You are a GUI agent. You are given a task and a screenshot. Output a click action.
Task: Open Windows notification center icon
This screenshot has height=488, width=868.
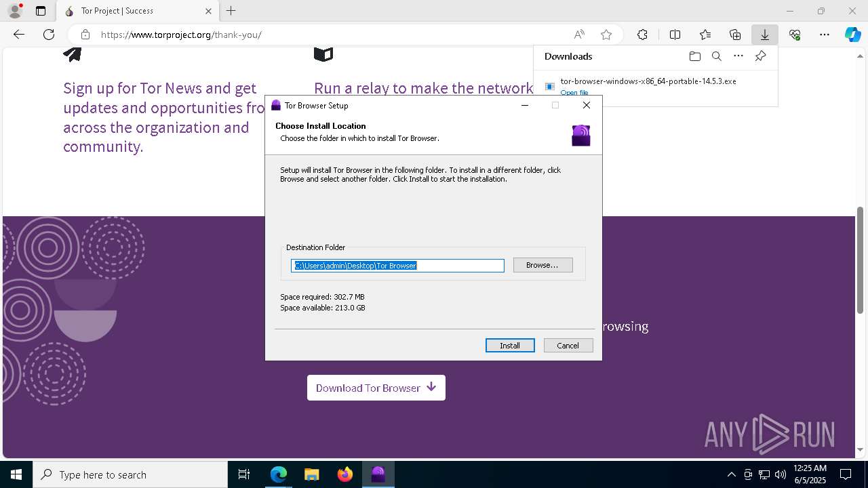pos(846,474)
